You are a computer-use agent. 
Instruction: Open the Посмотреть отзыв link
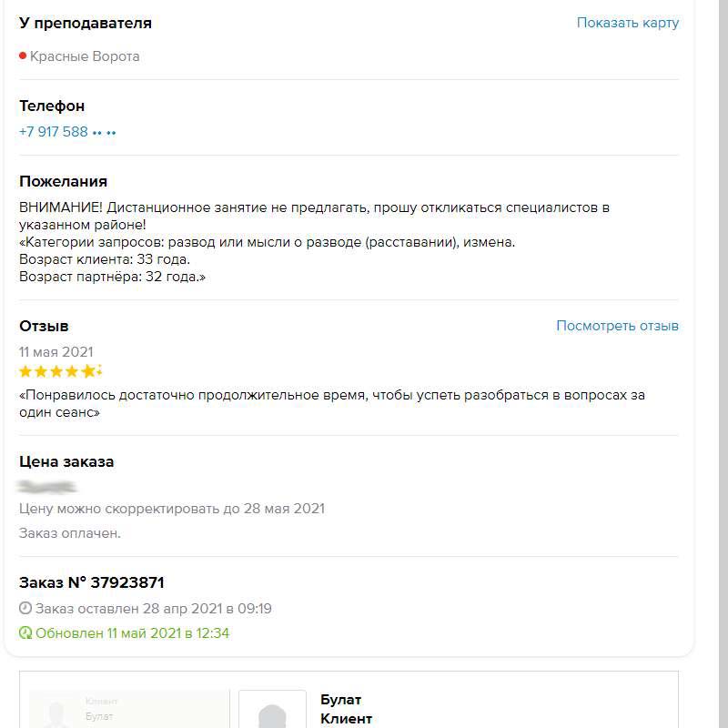coord(617,325)
